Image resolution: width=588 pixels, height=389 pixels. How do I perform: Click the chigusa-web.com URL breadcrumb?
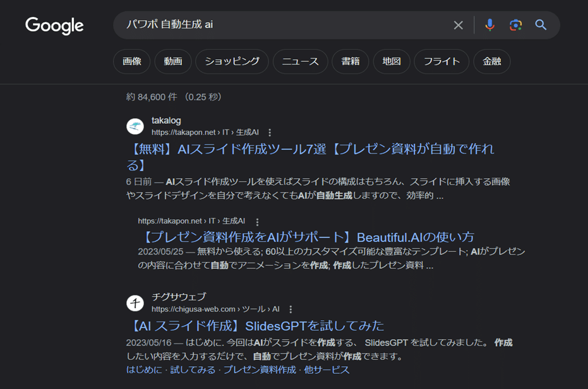tap(215, 309)
